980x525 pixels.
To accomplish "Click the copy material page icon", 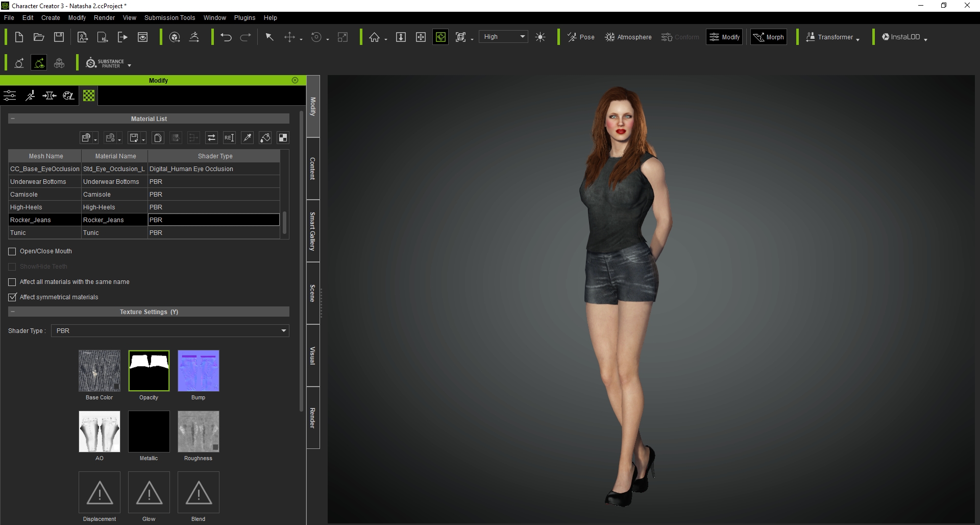I will 158,137.
